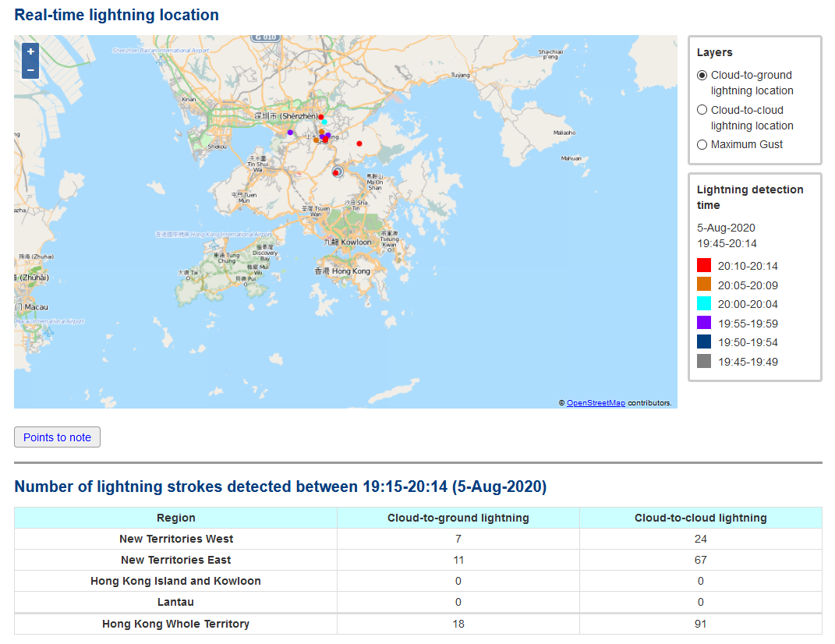Screen dimensions: 835x644
Task: Click the orange lightning marker below Shenzhen
Action: (x=321, y=131)
